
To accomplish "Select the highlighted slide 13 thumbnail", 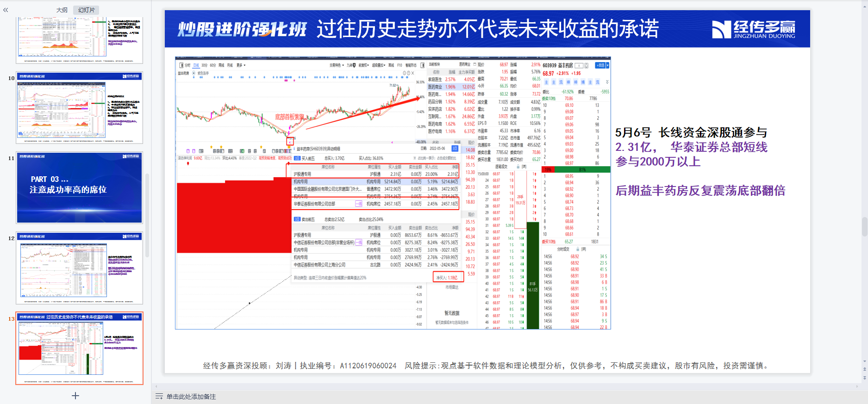I will (79, 348).
